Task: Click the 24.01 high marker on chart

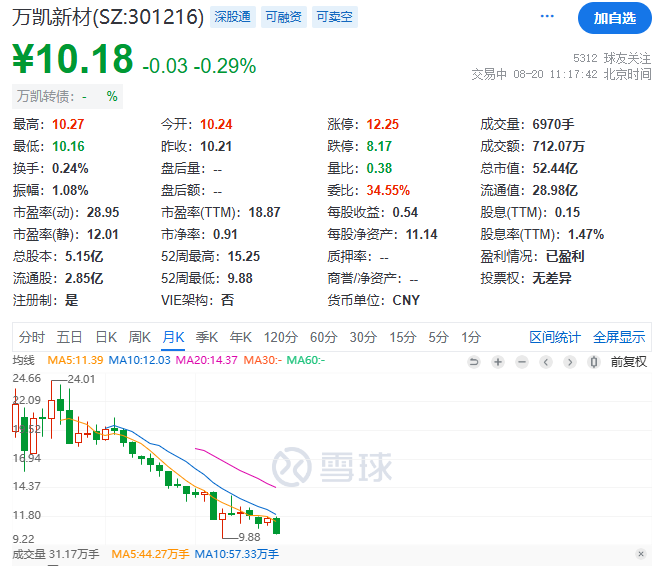Action: click(x=81, y=379)
